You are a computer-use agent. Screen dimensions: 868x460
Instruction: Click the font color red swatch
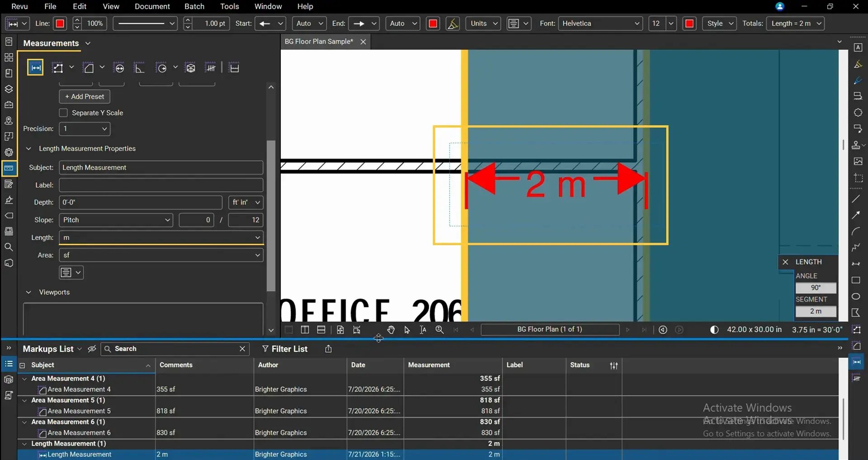[x=689, y=24]
